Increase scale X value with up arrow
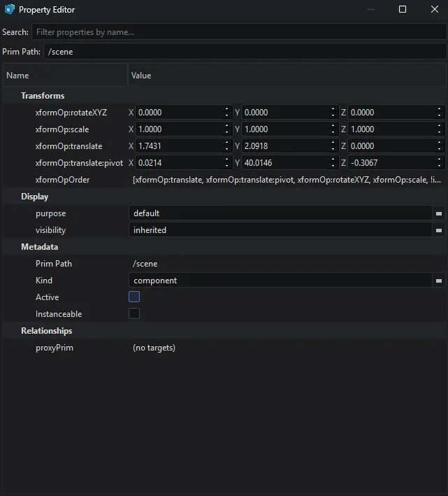This screenshot has height=496, width=448. pos(226,126)
